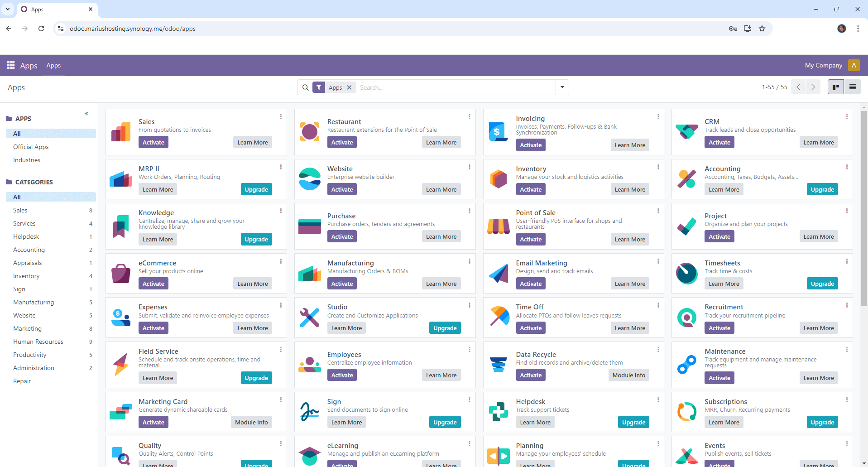Click the Website app icon
868x467 pixels.
point(310,179)
